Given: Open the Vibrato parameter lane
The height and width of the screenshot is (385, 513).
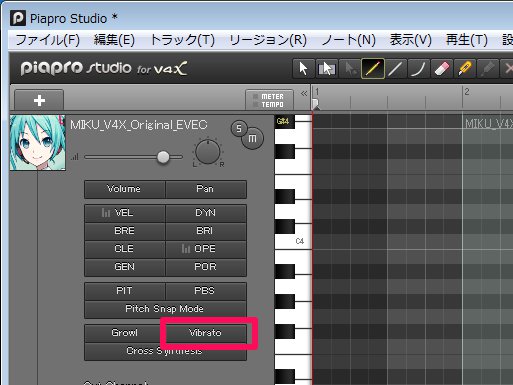Looking at the screenshot, I should (206, 333).
